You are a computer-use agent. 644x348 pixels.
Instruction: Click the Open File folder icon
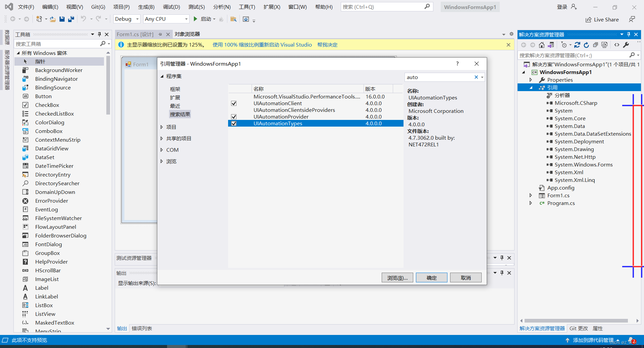click(53, 19)
